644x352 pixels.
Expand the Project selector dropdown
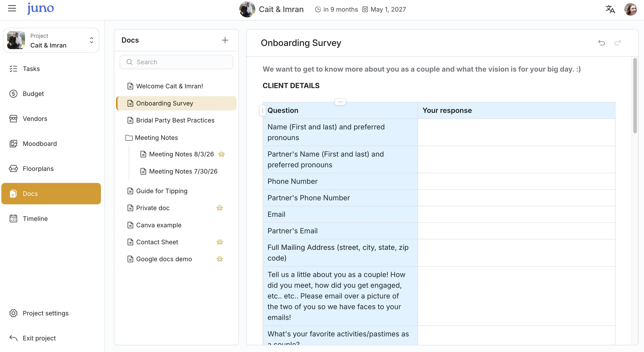[51, 40]
